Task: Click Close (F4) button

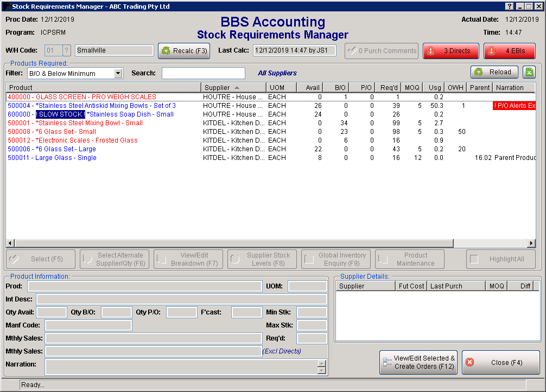Action: coord(500,362)
